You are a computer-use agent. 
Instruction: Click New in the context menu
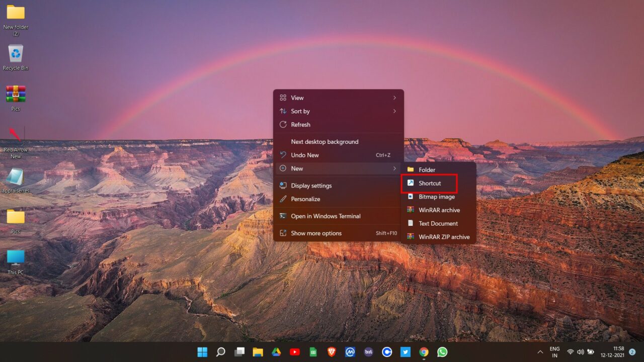tap(339, 168)
